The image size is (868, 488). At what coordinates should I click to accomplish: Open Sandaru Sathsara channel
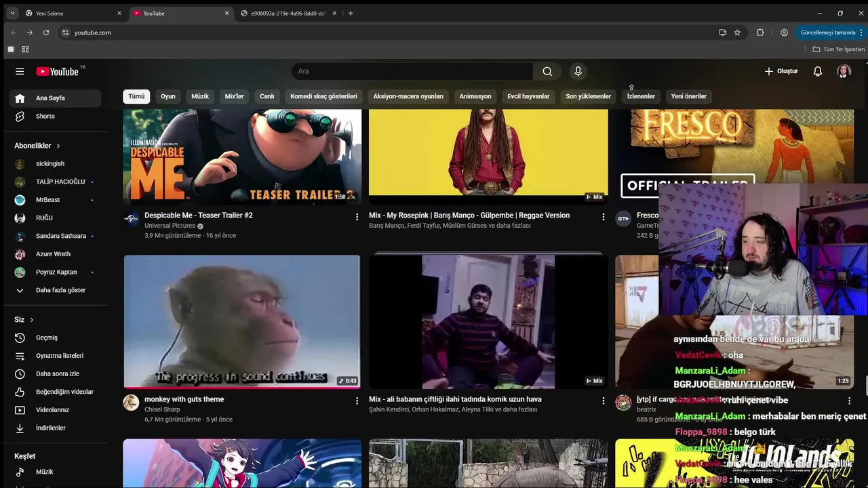pyautogui.click(x=55, y=236)
